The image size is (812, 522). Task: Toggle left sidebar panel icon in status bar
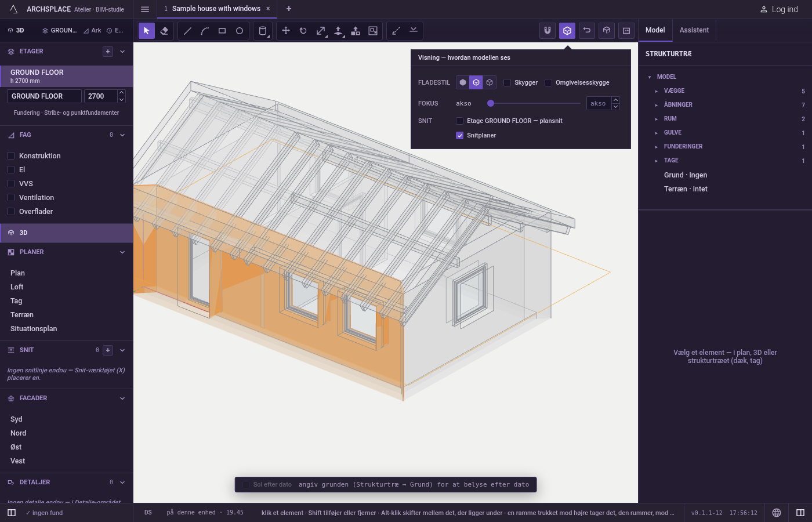tap(12, 513)
